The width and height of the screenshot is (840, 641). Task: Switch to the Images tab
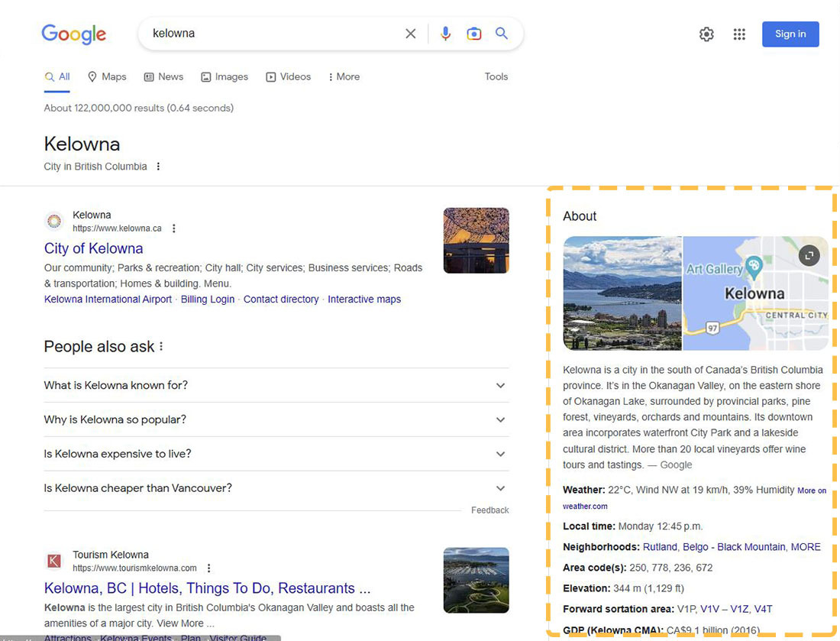[x=225, y=76]
